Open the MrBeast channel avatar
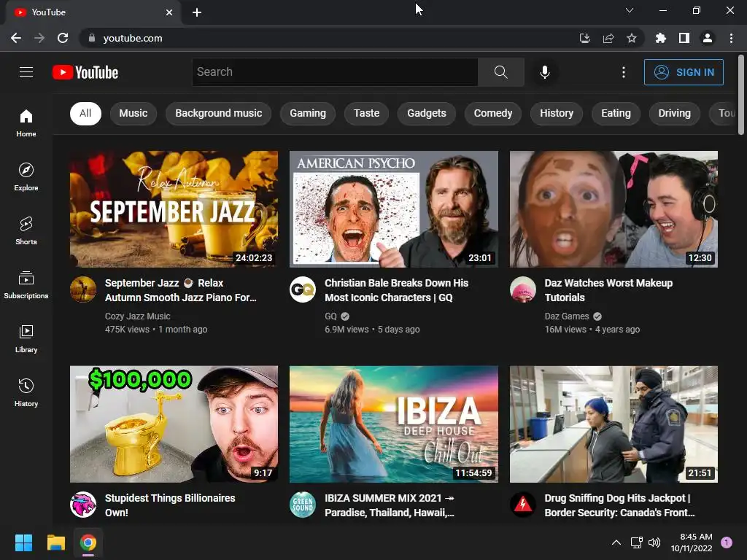This screenshot has height=560, width=747. pos(83,505)
